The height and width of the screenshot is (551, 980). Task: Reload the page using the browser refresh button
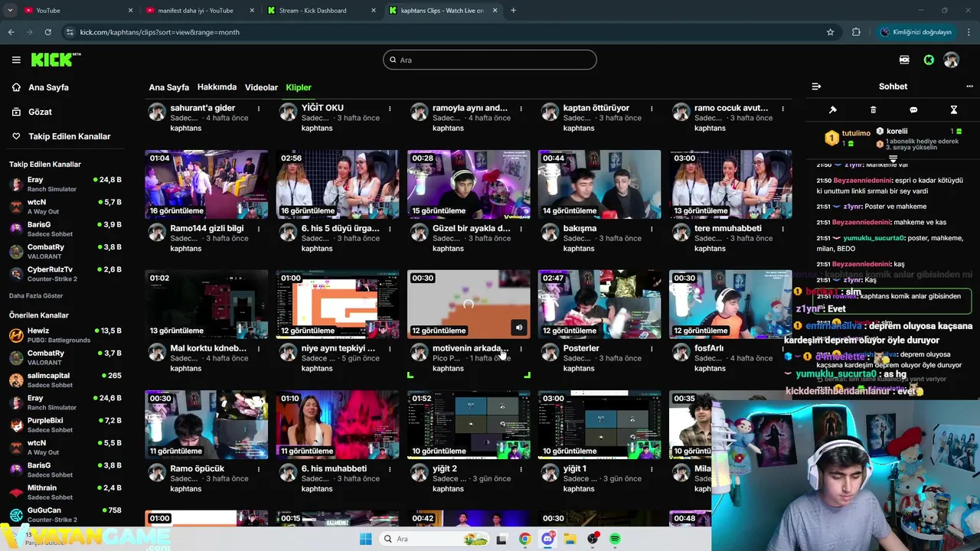47,32
